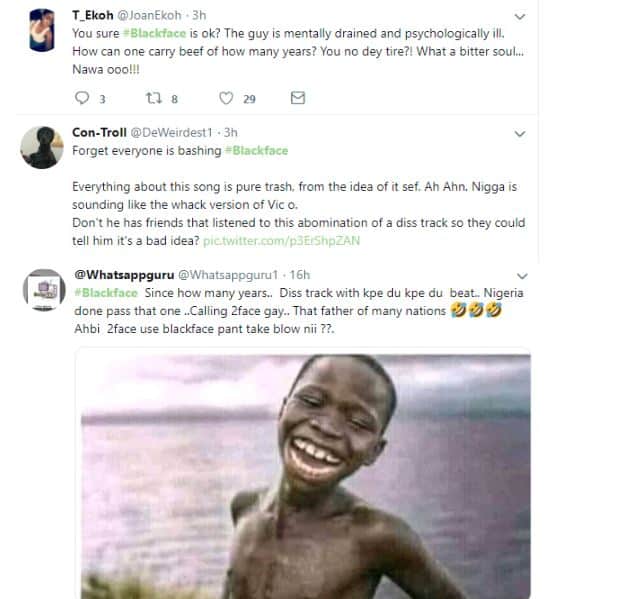Image resolution: width=628 pixels, height=599 pixels.
Task: Open #Blackface hashtag in Con-Troll's tweet
Action: pyautogui.click(x=256, y=150)
